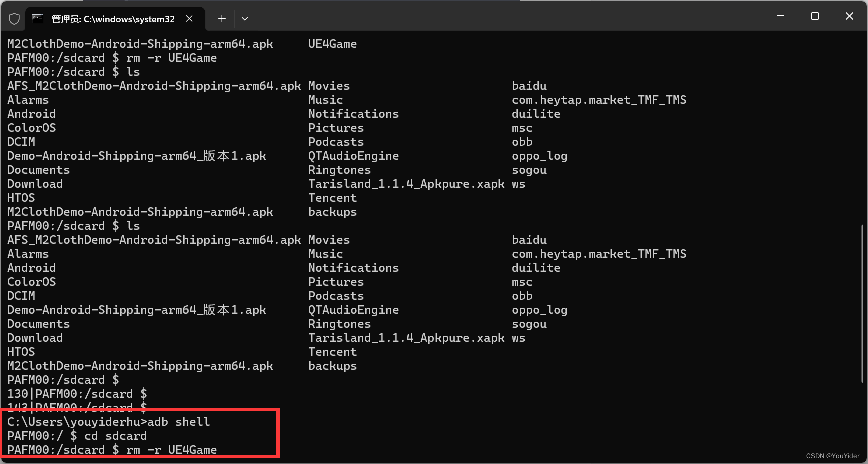Click the terminal icon on the system32 tab
868x464 pixels.
37,18
